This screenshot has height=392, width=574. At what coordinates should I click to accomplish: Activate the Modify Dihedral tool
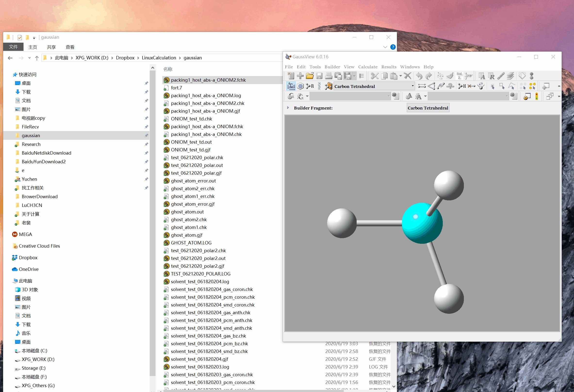coord(441,86)
